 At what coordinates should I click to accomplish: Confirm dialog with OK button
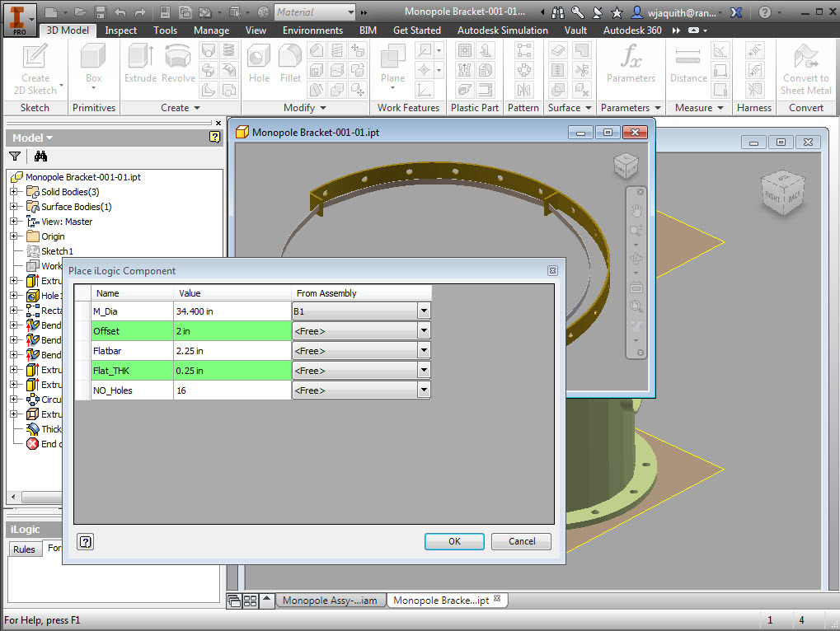coord(454,541)
